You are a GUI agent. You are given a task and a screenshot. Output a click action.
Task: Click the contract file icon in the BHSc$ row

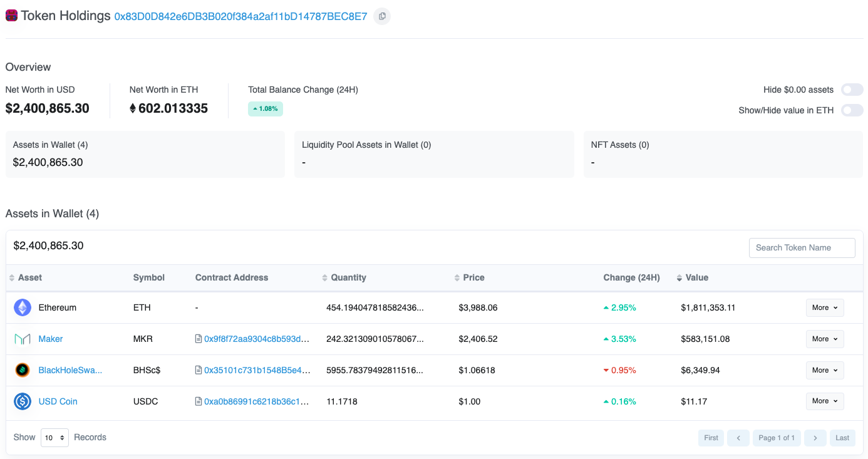[199, 370]
